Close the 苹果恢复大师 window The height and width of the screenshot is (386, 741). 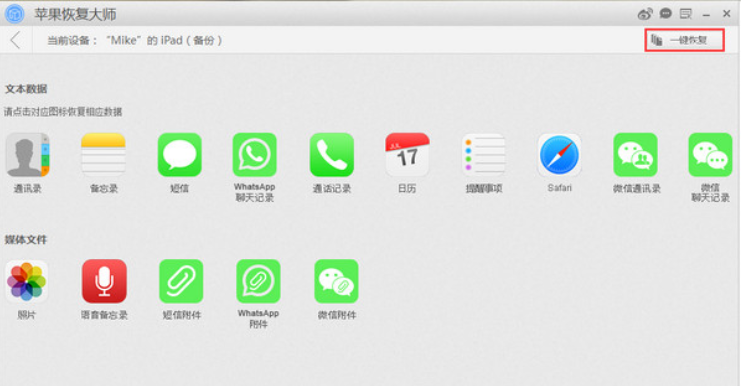[727, 14]
